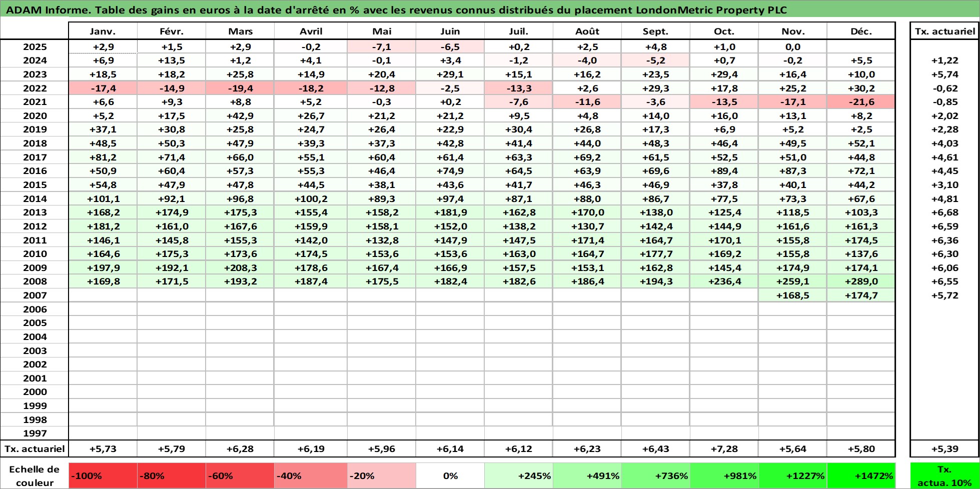Select the +37,1 cell in 2019

click(103, 129)
